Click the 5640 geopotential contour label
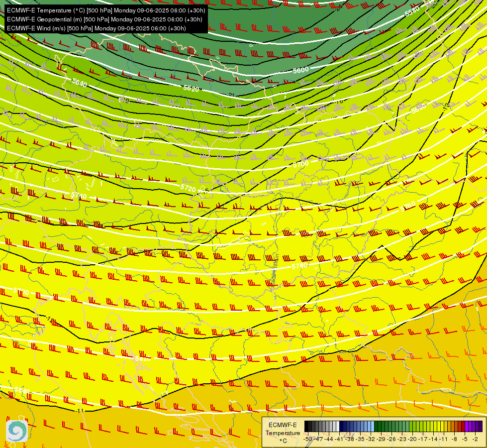 pyautogui.click(x=80, y=83)
